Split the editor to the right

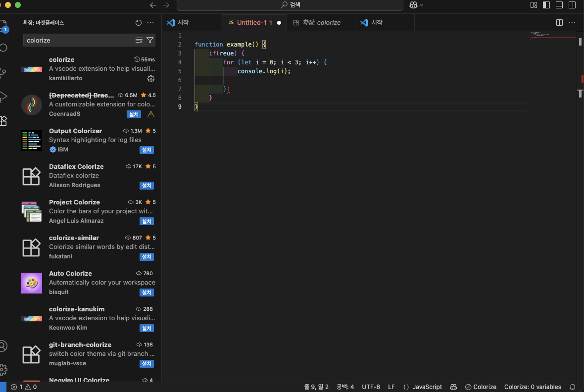click(559, 23)
